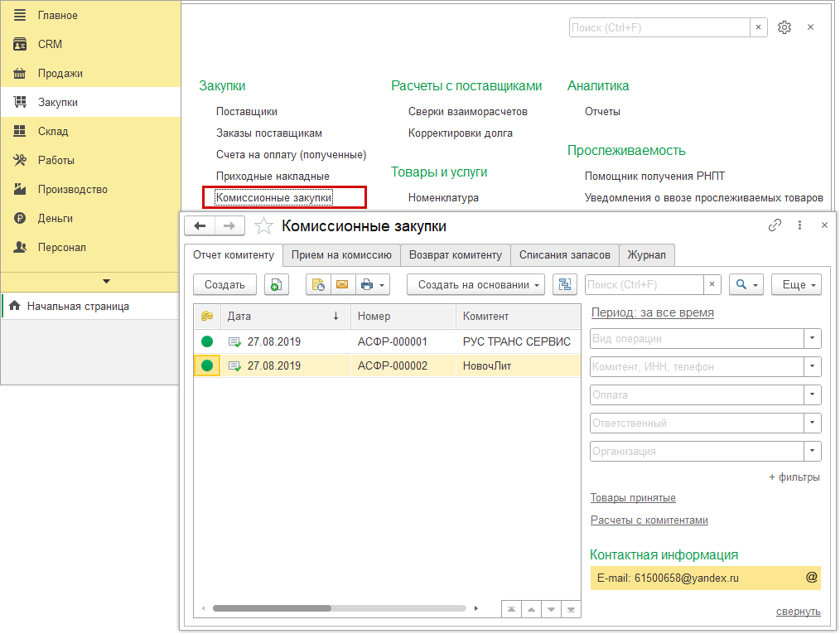
Task: Open Заказы поставщикам
Action: point(269,133)
